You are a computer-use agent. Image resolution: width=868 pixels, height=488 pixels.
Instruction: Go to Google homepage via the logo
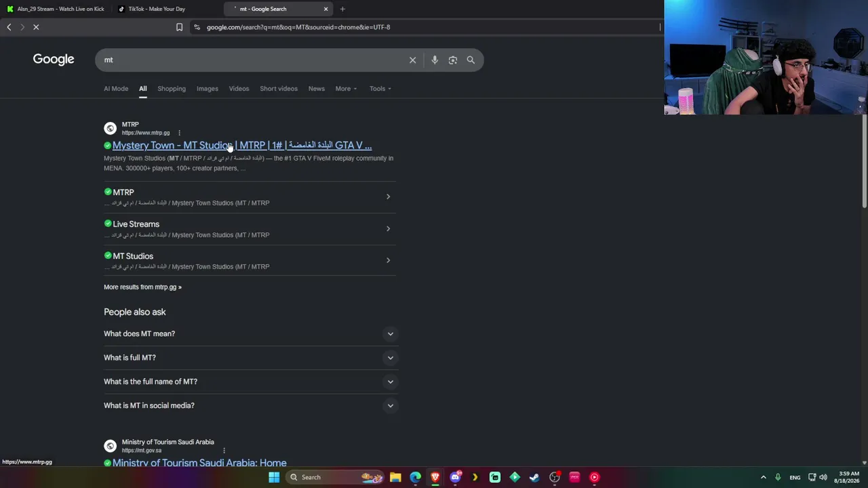[54, 60]
